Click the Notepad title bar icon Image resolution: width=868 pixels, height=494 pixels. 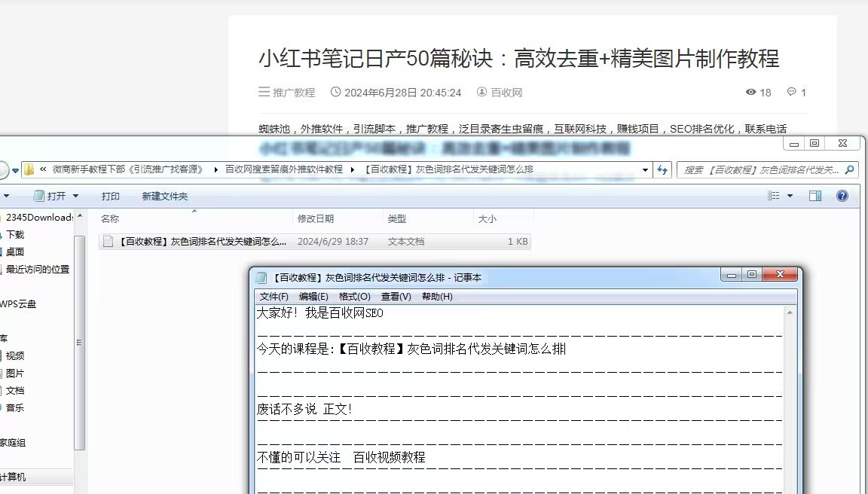pos(261,278)
